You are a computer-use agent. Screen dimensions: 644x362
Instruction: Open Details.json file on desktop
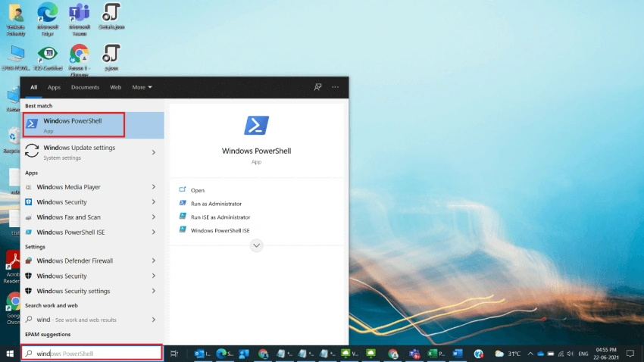111,17
